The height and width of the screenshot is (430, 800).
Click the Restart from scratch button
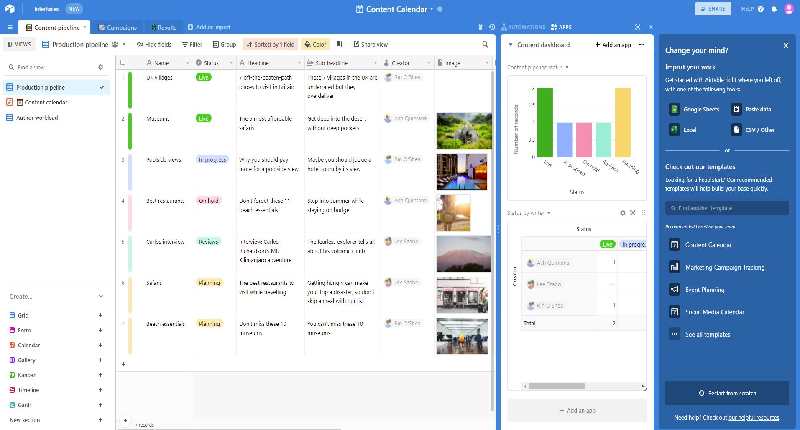tap(727, 393)
